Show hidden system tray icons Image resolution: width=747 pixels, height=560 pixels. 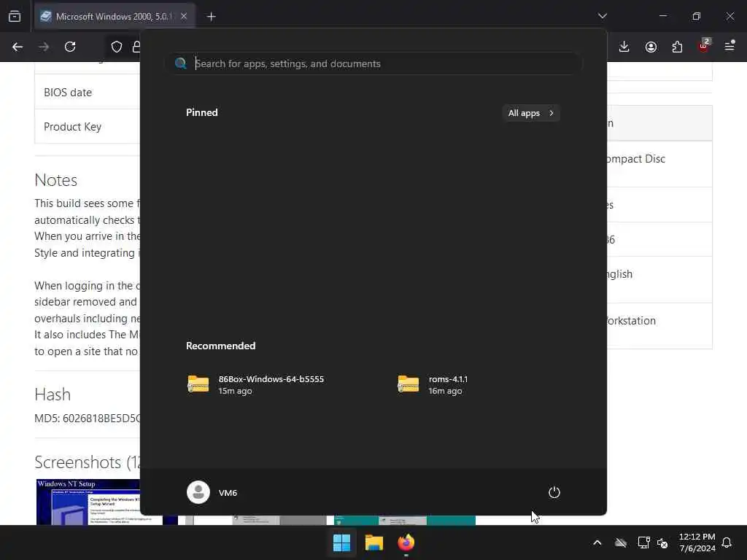click(x=597, y=542)
